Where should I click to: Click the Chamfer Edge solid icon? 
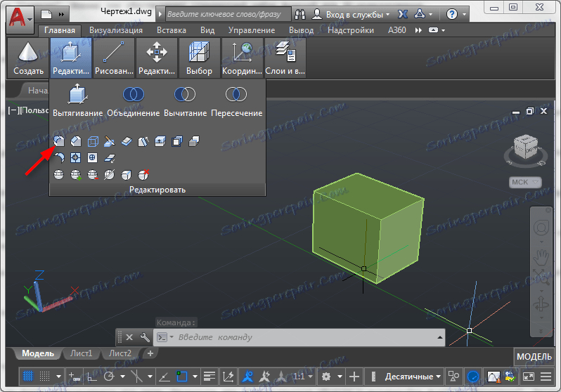coord(75,142)
